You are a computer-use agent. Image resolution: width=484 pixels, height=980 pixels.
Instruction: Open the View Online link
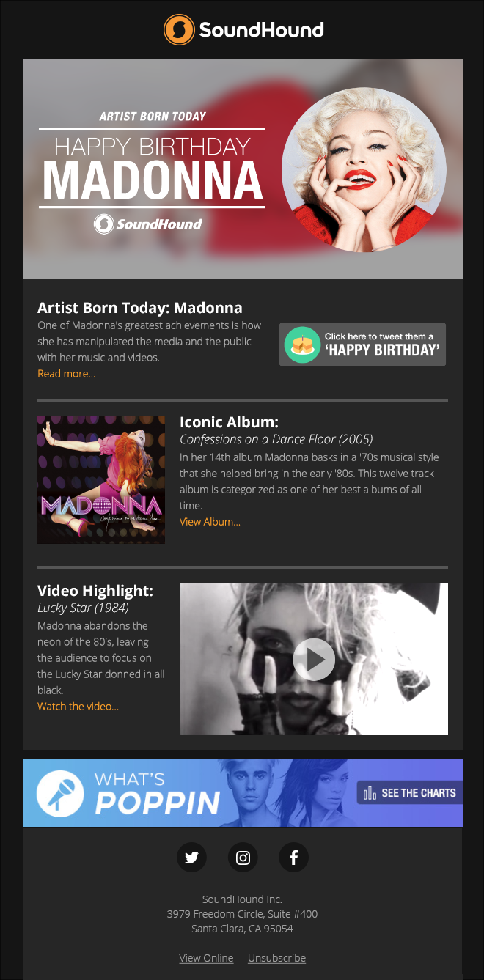(x=206, y=958)
